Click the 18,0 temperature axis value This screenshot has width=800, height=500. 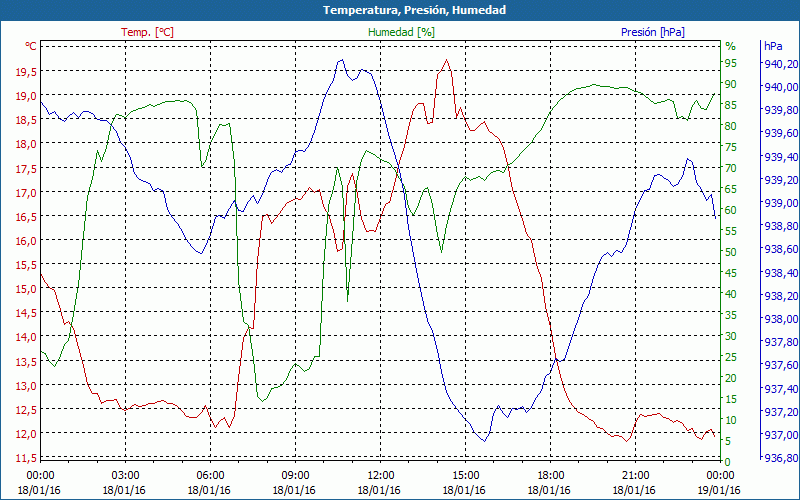click(x=26, y=144)
